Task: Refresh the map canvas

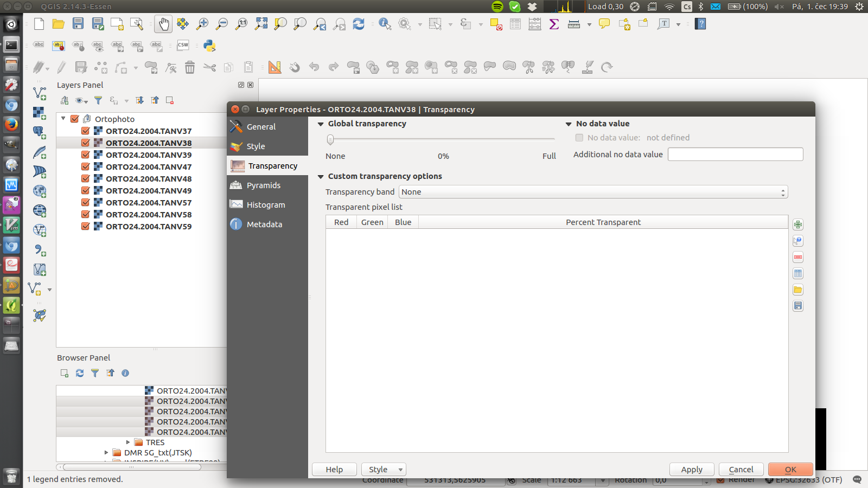Action: tap(359, 24)
